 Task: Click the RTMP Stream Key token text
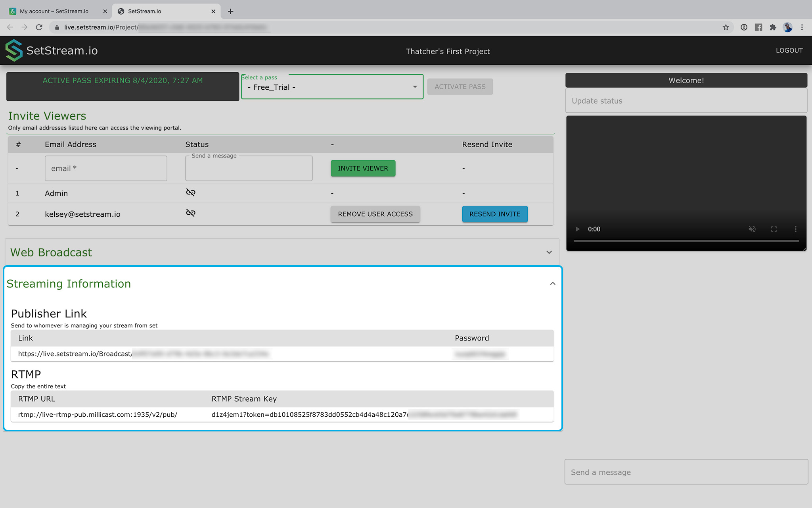[x=364, y=414]
